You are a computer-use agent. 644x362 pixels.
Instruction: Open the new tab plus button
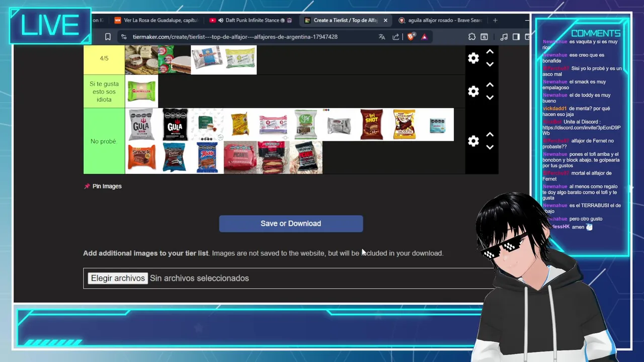495,20
